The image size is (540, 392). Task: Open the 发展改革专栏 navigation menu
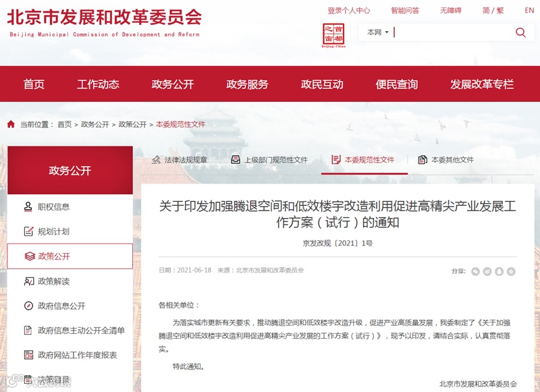tap(482, 84)
